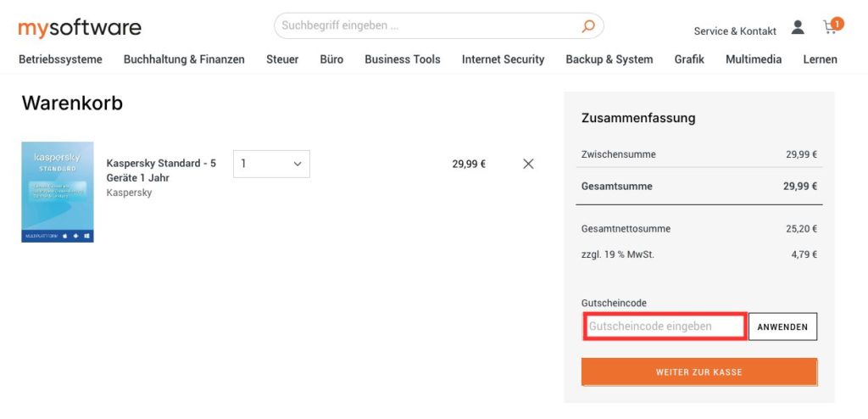Click the Kaspersky Standard product thumbnail

(58, 192)
